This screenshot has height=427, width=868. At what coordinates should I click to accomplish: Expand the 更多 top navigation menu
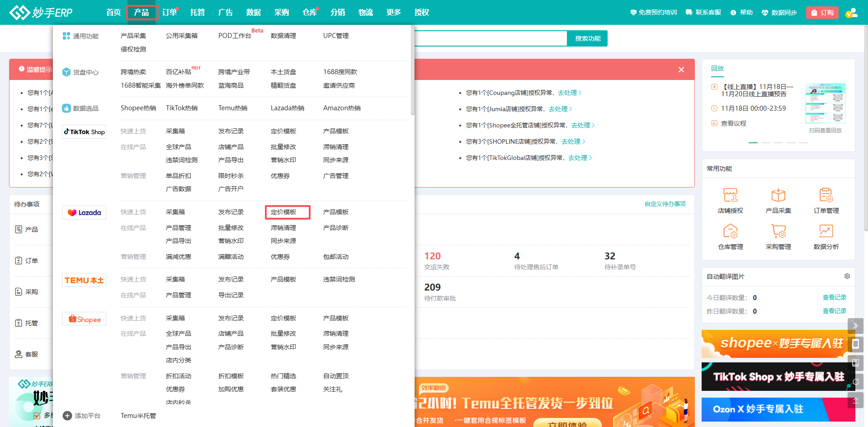point(393,13)
